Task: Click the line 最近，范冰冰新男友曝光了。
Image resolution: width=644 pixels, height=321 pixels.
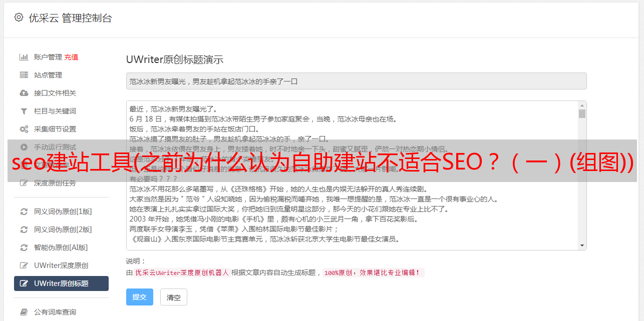Action: [173, 109]
